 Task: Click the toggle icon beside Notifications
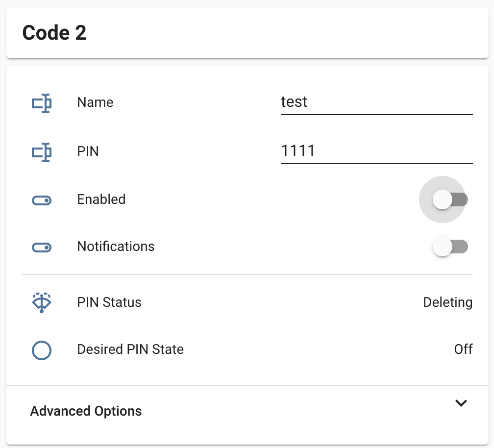42,247
